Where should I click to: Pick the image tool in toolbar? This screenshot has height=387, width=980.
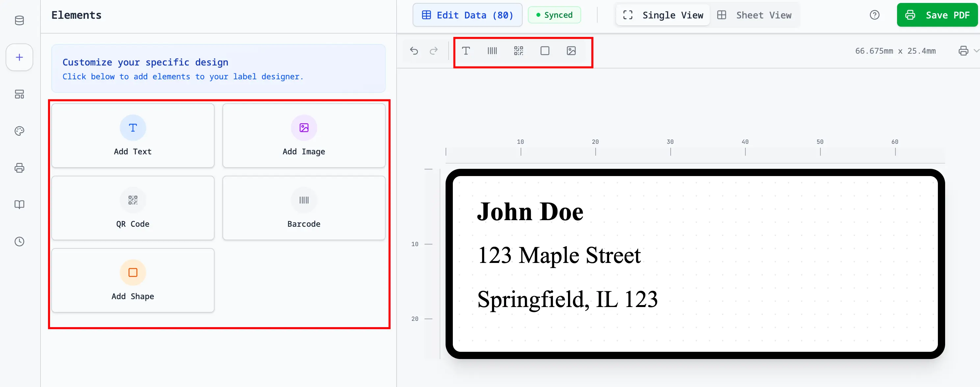(x=571, y=51)
